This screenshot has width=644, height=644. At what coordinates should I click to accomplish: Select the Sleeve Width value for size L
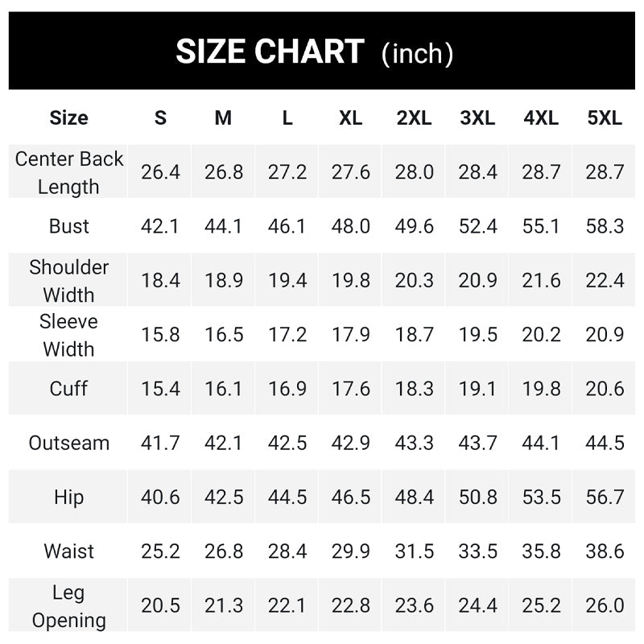(x=287, y=335)
